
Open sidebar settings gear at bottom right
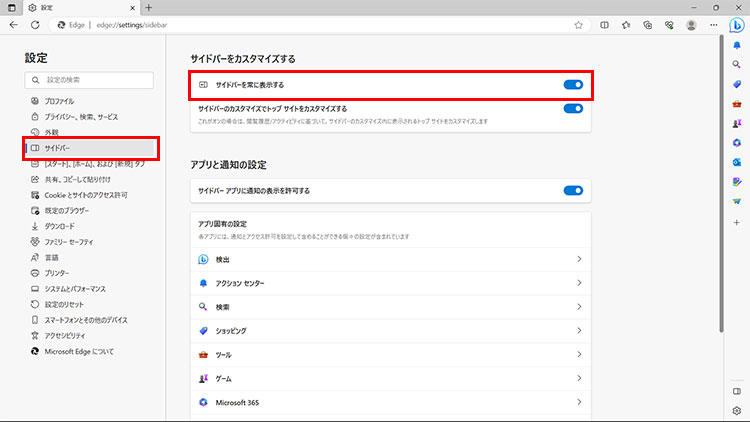[736, 408]
